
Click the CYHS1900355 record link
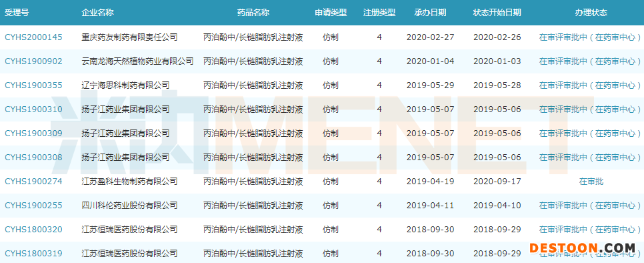tap(34, 85)
